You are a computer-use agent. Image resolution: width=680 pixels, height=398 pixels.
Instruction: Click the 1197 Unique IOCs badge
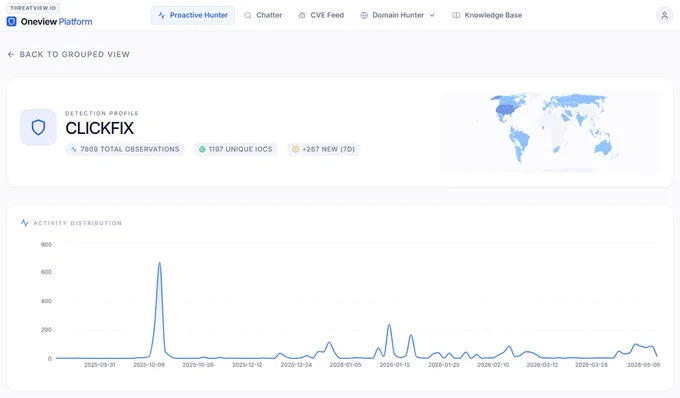pyautogui.click(x=235, y=149)
